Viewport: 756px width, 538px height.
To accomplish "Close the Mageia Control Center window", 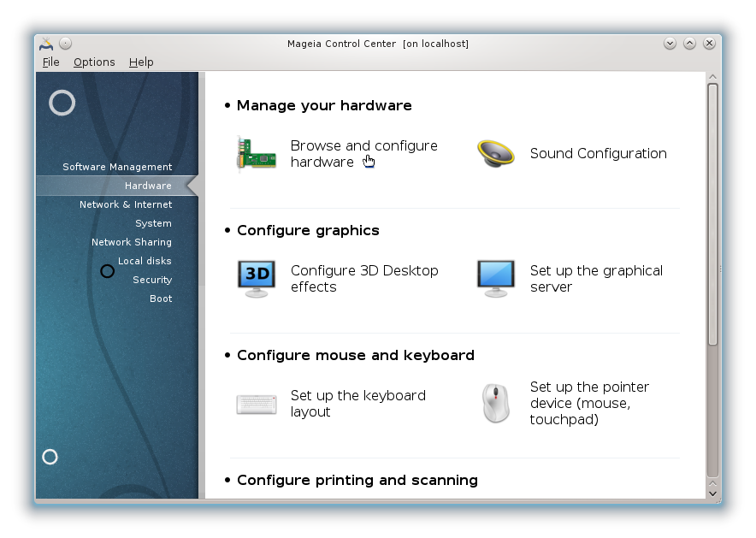I will click(x=709, y=44).
